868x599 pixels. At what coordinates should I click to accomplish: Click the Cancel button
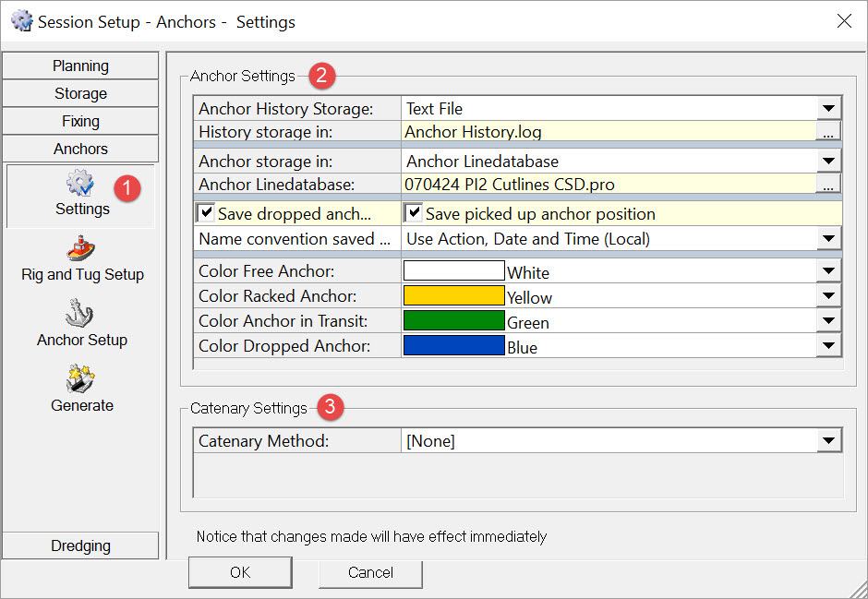(370, 572)
